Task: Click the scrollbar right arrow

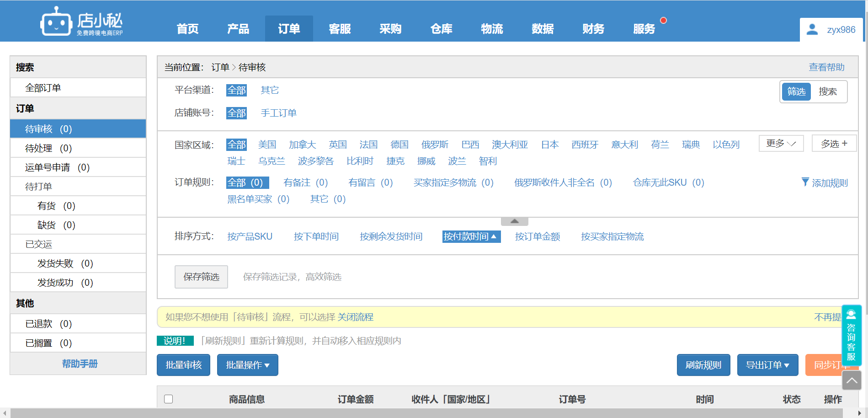Action: pyautogui.click(x=859, y=413)
